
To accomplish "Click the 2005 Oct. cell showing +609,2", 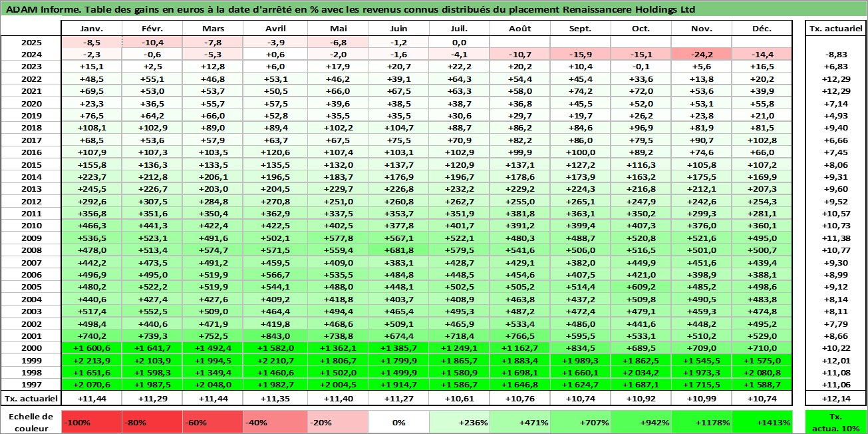I will [x=641, y=287].
